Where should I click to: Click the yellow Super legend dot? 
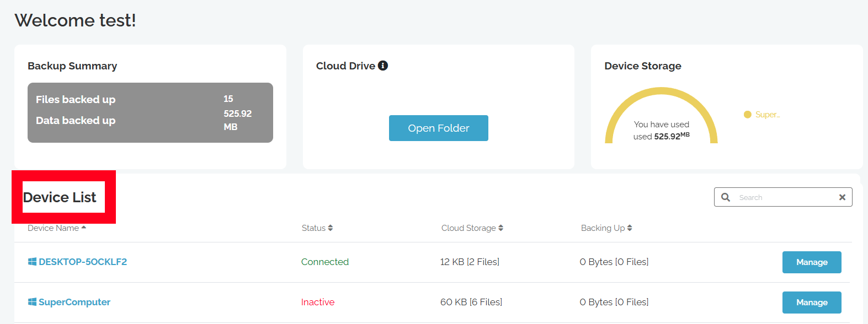tap(748, 115)
